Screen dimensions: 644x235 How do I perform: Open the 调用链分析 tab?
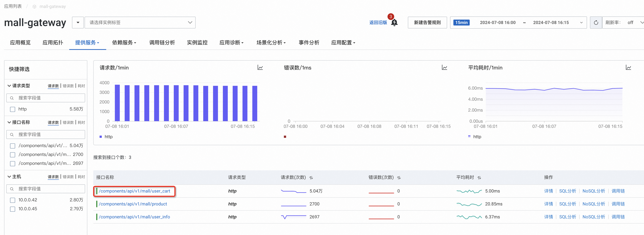tap(162, 43)
